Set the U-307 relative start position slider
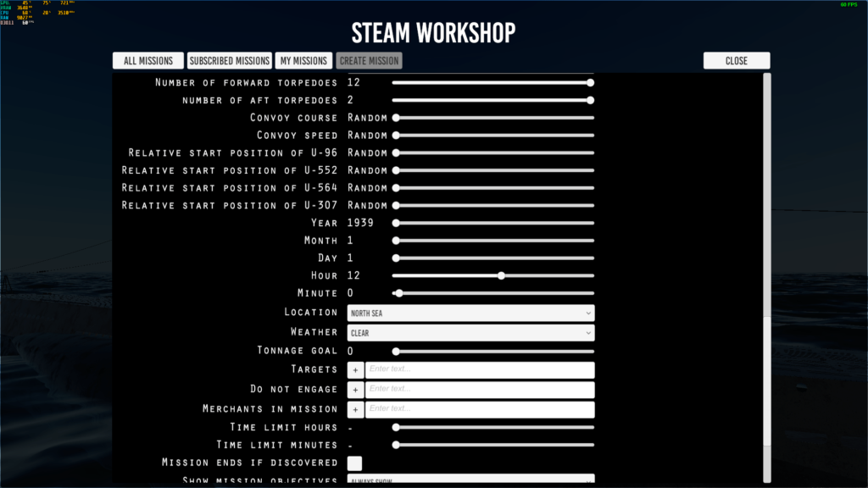 492,206
